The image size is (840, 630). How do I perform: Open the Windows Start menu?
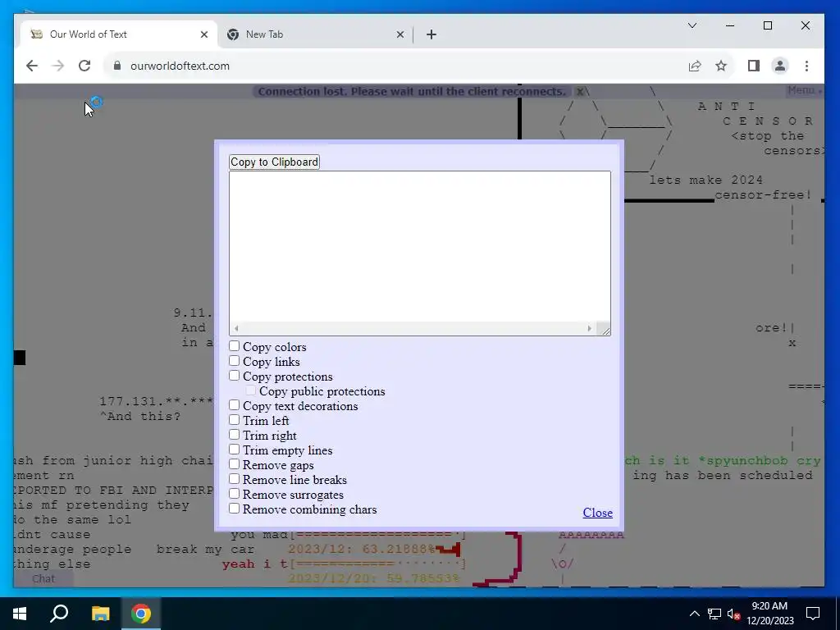(20, 614)
